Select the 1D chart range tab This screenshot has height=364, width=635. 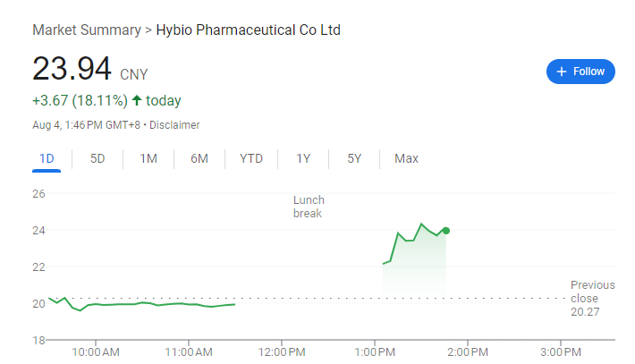(47, 158)
